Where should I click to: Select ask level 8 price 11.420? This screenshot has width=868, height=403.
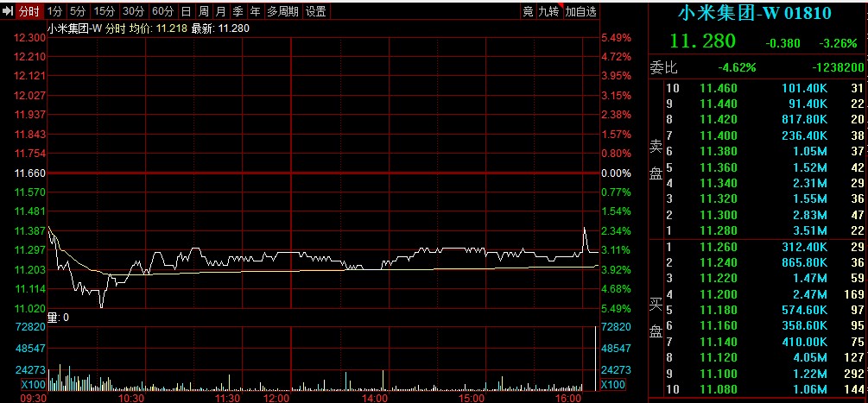(718, 119)
